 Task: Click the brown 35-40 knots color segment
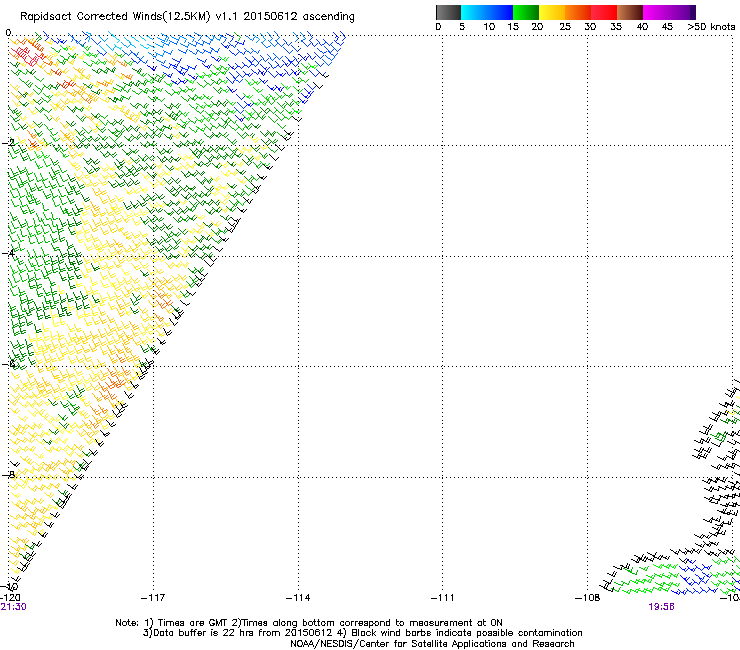click(630, 12)
